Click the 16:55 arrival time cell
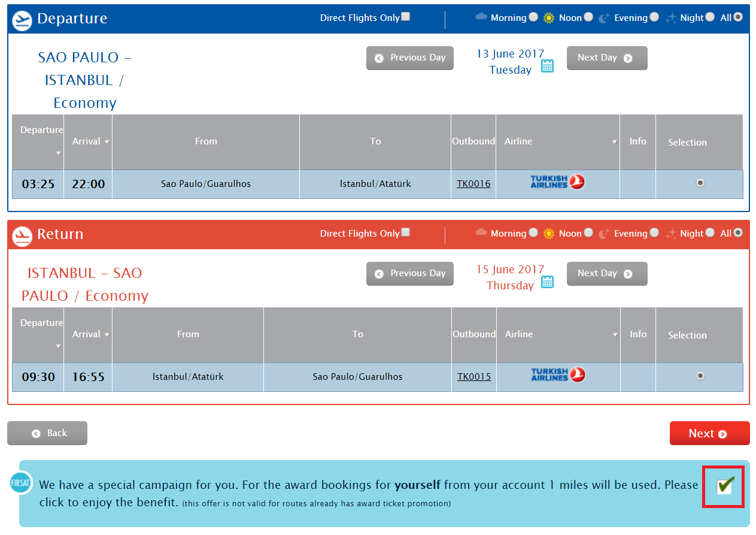The width and height of the screenshot is (756, 535). point(88,377)
